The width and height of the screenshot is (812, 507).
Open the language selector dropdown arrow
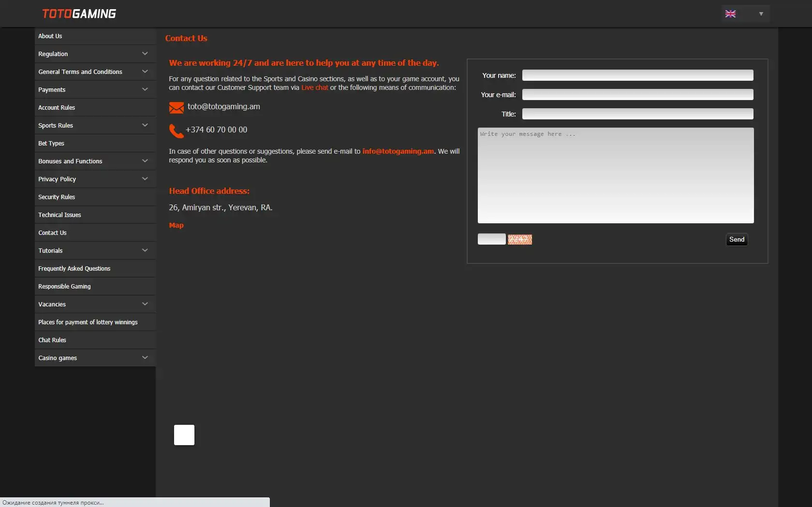[761, 14]
